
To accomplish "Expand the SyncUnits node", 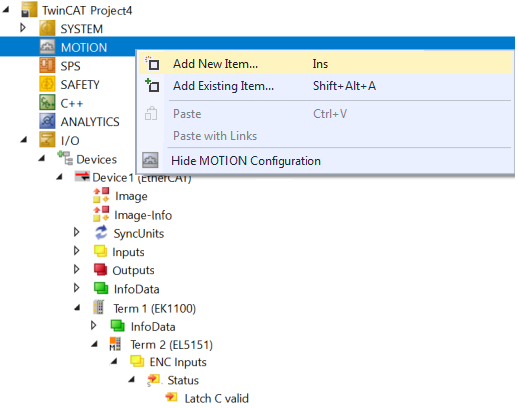I will (x=76, y=232).
